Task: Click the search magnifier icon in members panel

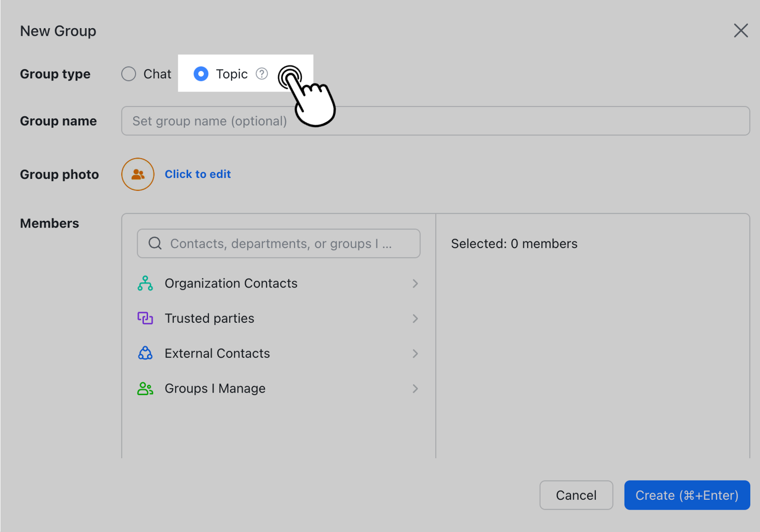Action: [155, 243]
